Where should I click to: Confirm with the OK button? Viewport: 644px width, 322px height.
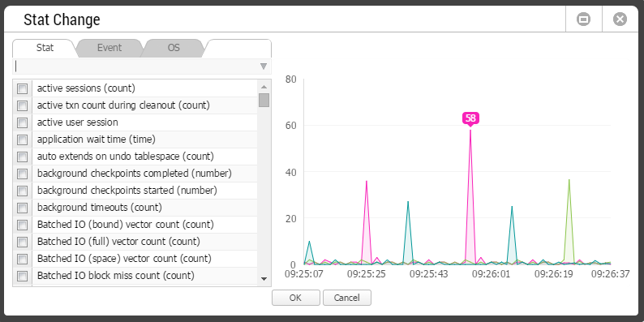point(296,298)
